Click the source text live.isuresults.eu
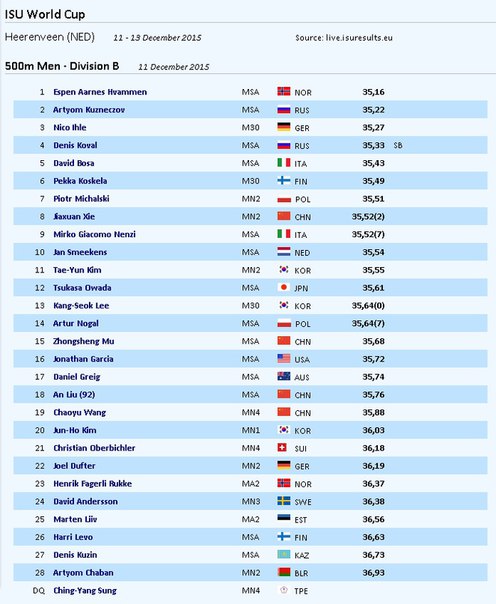 click(359, 38)
